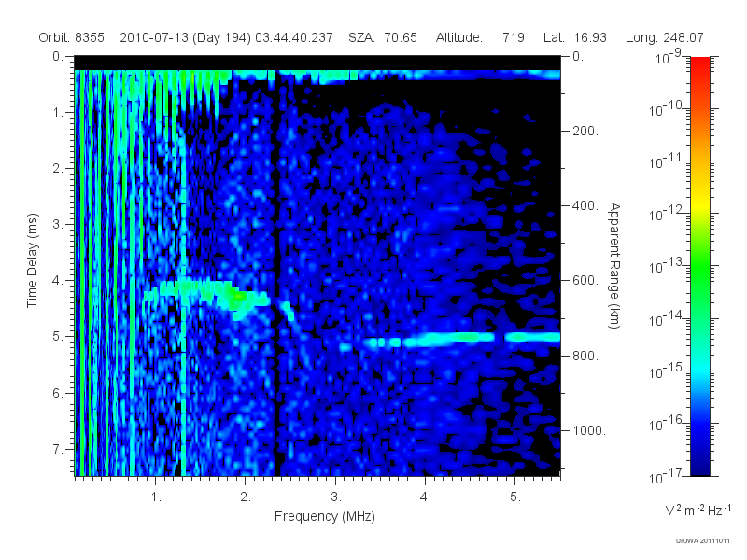Viewport: 747px width, 560px height.
Task: Click the 'Long: 248.07' header value
Action: (x=665, y=37)
